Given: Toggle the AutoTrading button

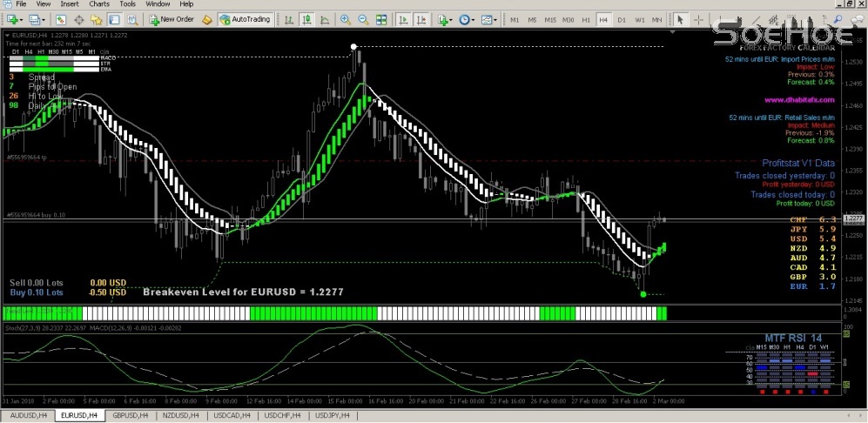Looking at the screenshot, I should [245, 19].
